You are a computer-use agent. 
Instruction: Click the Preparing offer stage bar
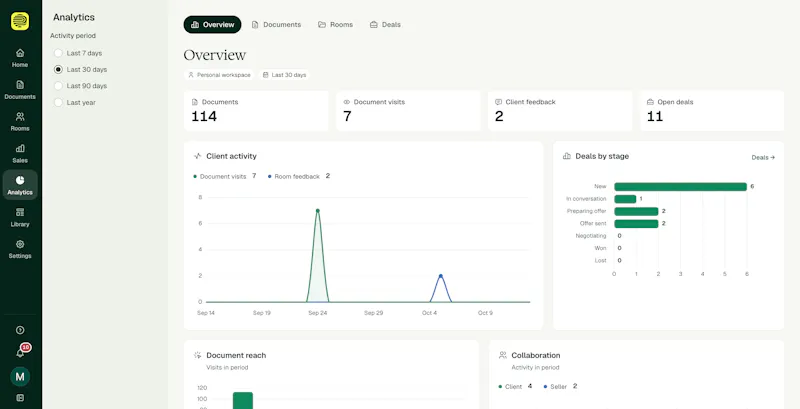[636, 211]
